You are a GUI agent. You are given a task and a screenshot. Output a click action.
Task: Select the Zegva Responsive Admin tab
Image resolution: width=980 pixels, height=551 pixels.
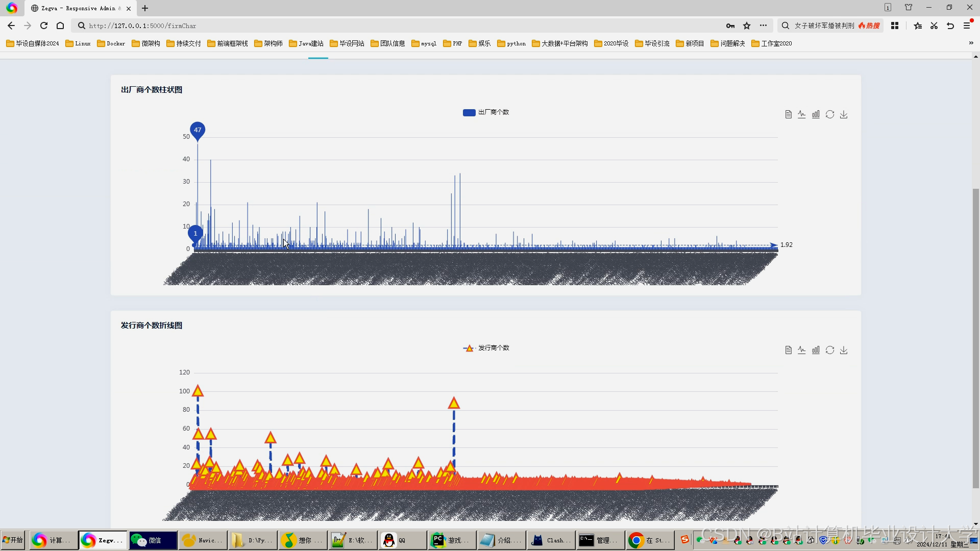click(77, 8)
